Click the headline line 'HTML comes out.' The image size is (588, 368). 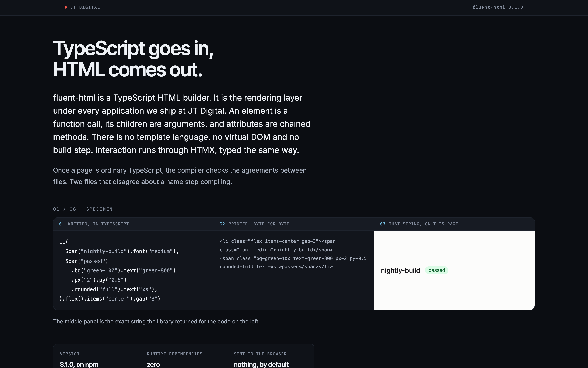click(x=128, y=70)
